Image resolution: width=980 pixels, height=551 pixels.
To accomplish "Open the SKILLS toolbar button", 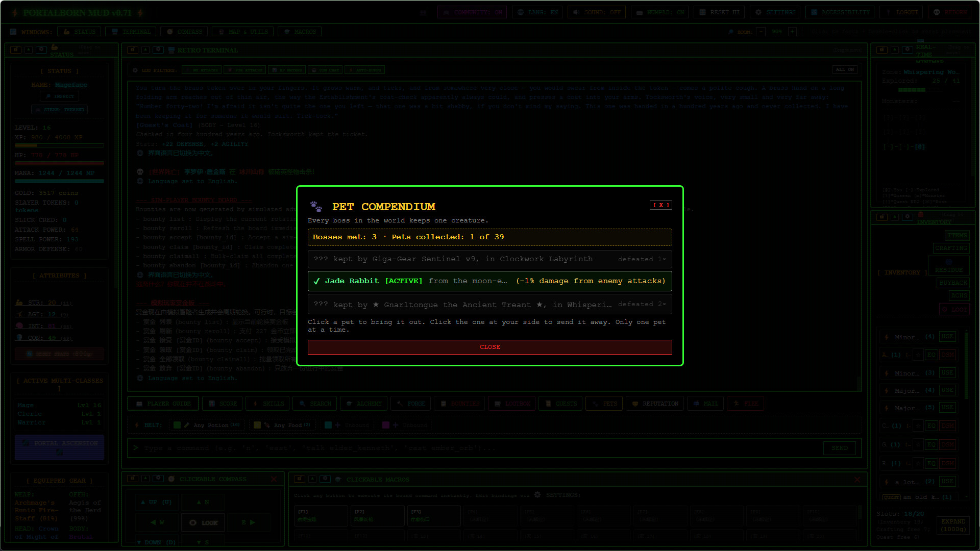I will point(267,404).
